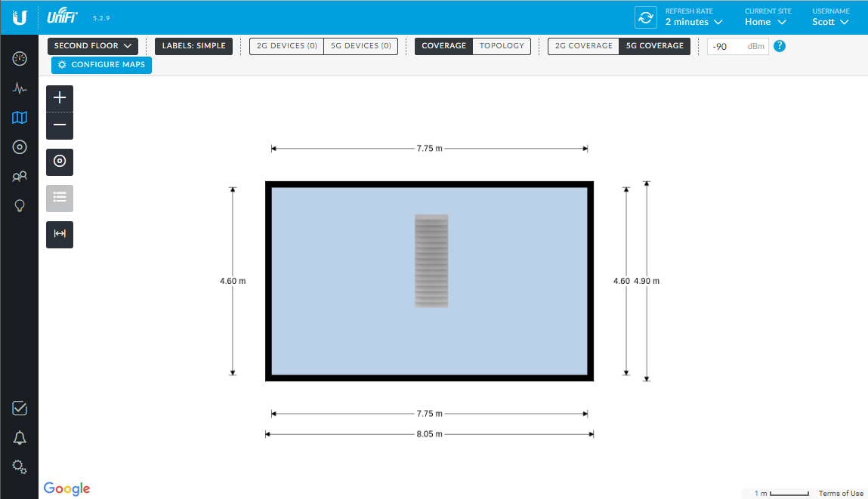Zoom in on the floor plan map
This screenshot has width=868, height=499.
(59, 97)
